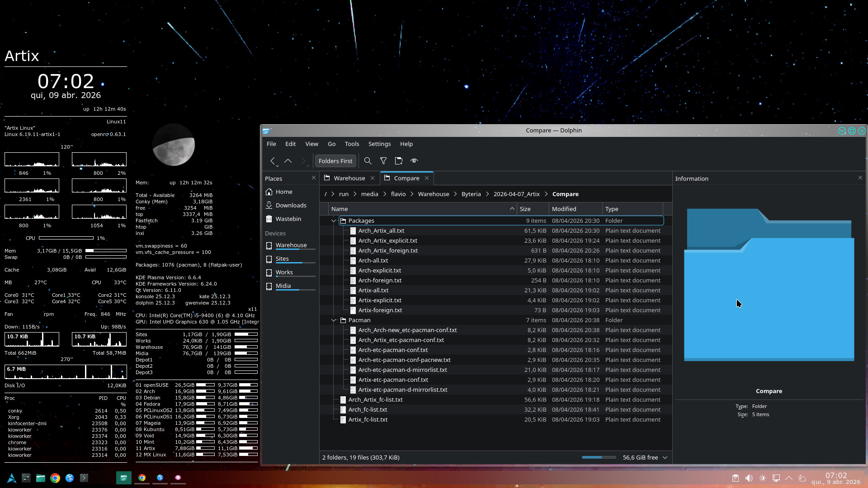Sort by the Modified column header
The width and height of the screenshot is (868, 488).
pos(564,209)
